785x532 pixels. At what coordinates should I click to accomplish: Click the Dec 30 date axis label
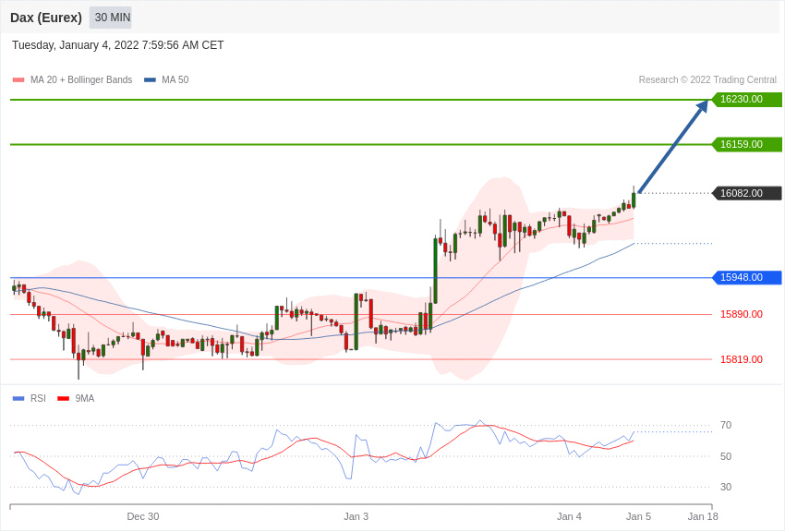[x=142, y=516]
